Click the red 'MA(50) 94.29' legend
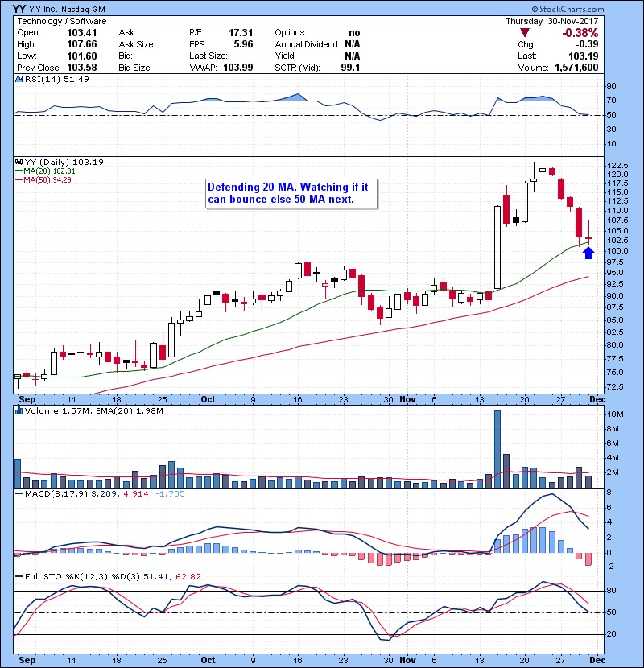The image size is (644, 668). [43, 179]
